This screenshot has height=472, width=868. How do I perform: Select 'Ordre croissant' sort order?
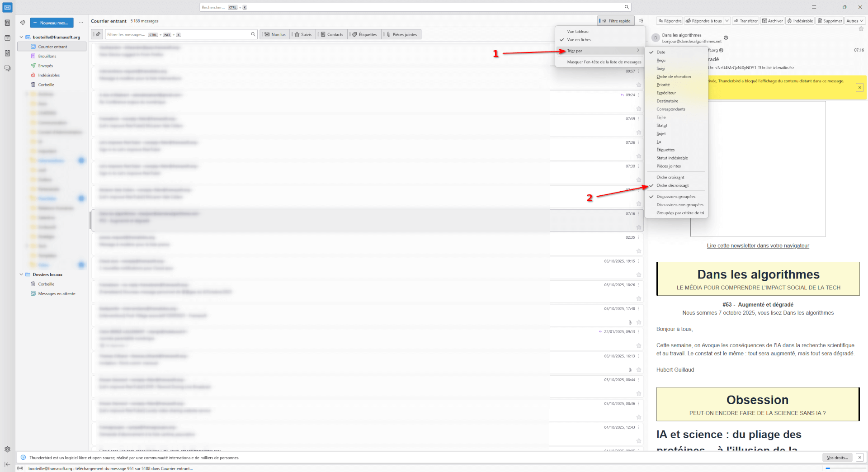(x=670, y=177)
